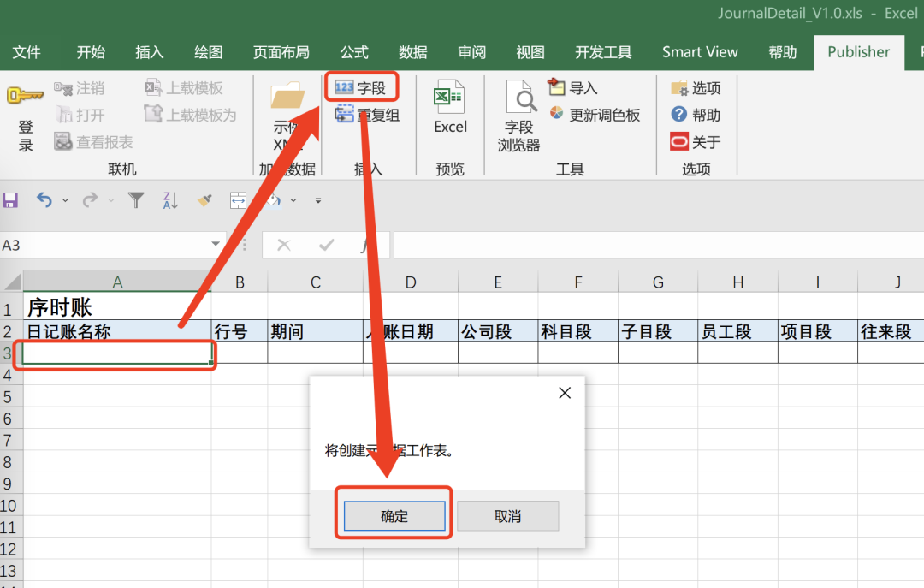Click 取消 to cancel dialog
This screenshot has height=588, width=924.
click(x=507, y=516)
